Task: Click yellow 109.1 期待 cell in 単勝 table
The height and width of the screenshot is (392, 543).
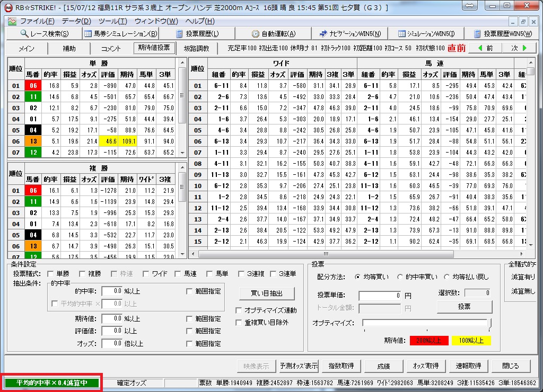Action: (127, 141)
